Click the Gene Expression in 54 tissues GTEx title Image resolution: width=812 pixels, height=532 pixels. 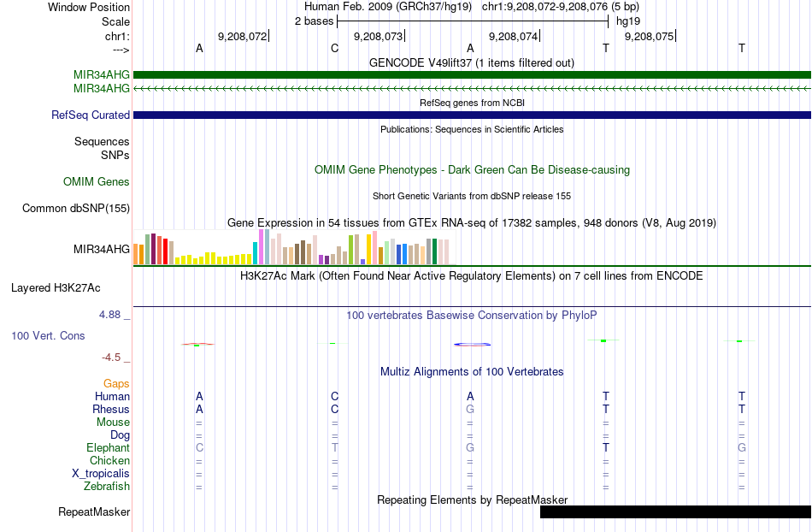click(x=472, y=222)
